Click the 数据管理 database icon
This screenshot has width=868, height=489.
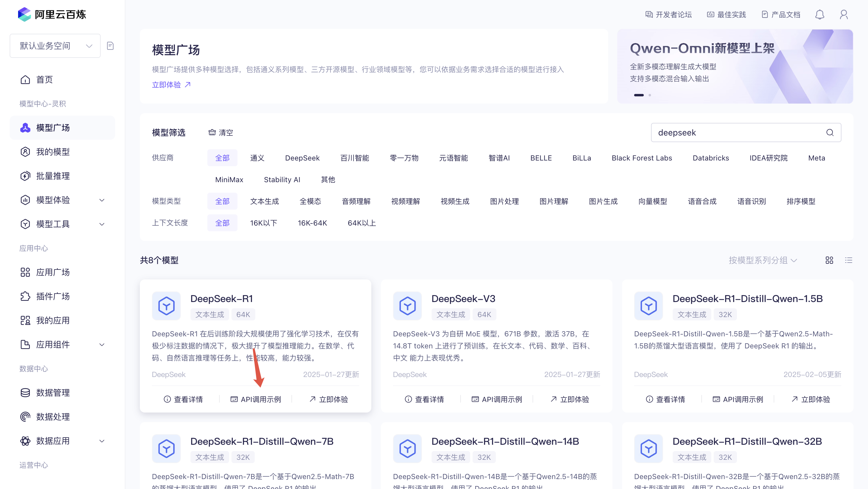(x=25, y=393)
